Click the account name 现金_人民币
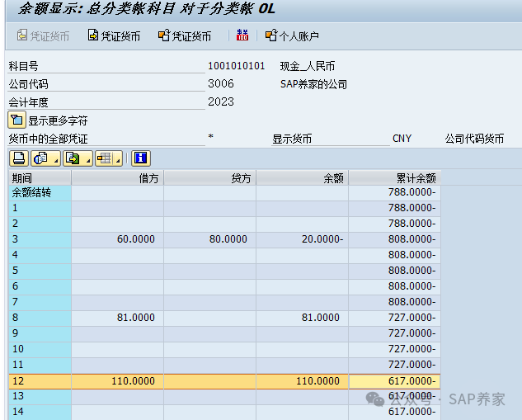 pyautogui.click(x=308, y=66)
